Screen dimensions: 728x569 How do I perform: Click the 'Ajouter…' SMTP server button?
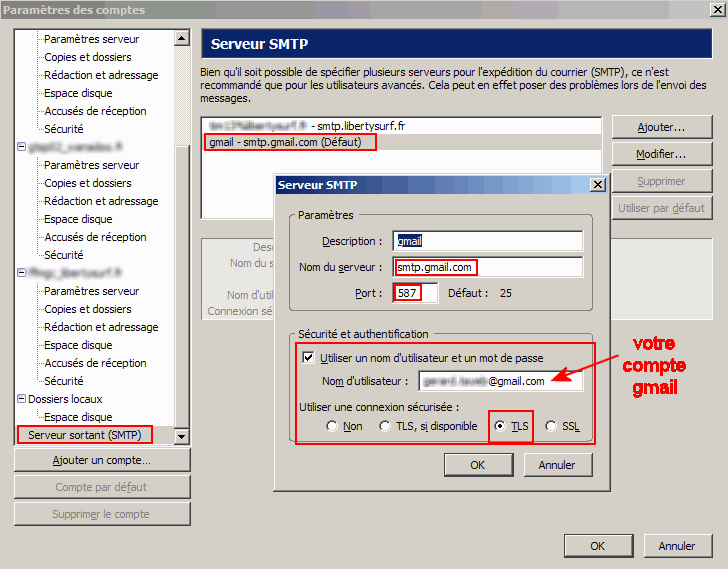662,127
